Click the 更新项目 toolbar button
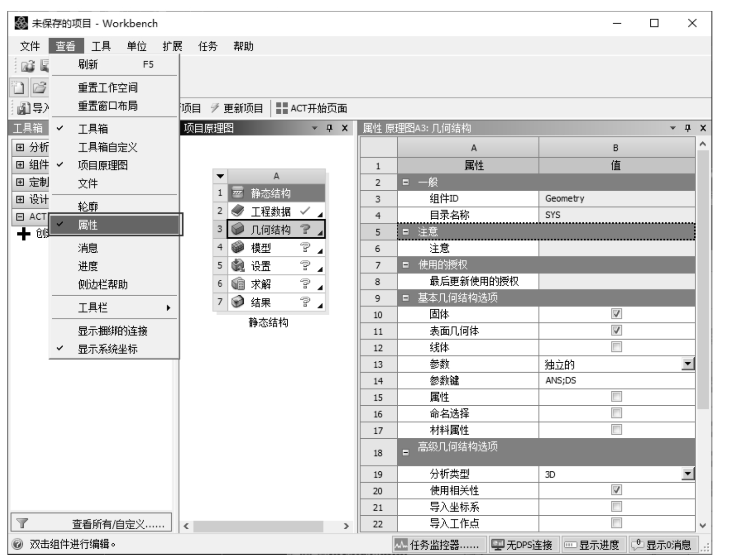This screenshot has width=732, height=560. point(237,108)
